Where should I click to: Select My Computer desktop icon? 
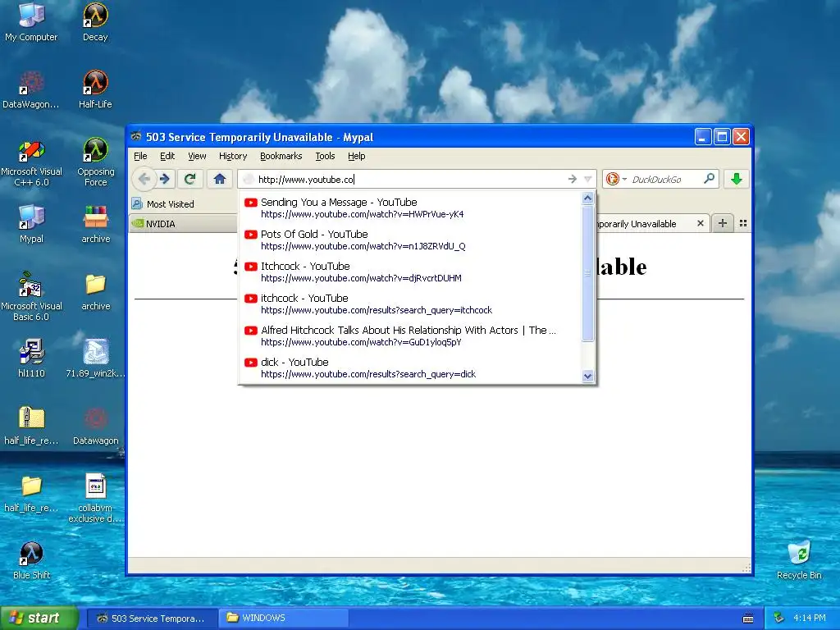pos(31,22)
